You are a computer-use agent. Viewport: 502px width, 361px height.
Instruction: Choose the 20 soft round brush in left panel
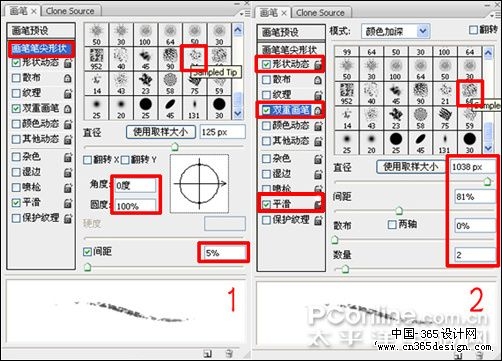pos(121,108)
